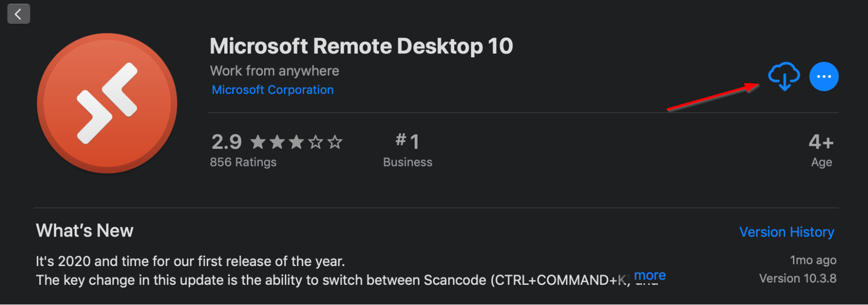Click the #1 chart ranking
Image resolution: width=868 pixels, height=305 pixels.
[407, 141]
